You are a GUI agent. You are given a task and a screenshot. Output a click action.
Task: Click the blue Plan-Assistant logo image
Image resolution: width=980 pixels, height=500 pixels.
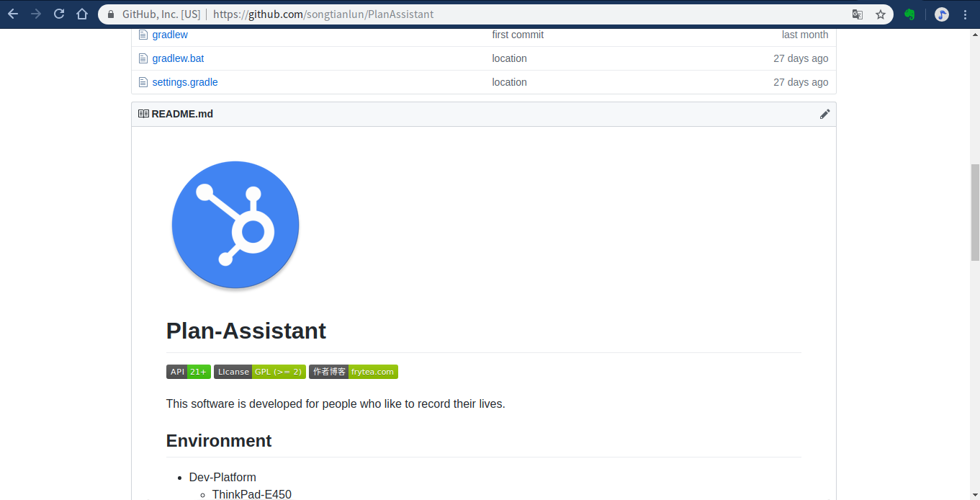(x=235, y=226)
